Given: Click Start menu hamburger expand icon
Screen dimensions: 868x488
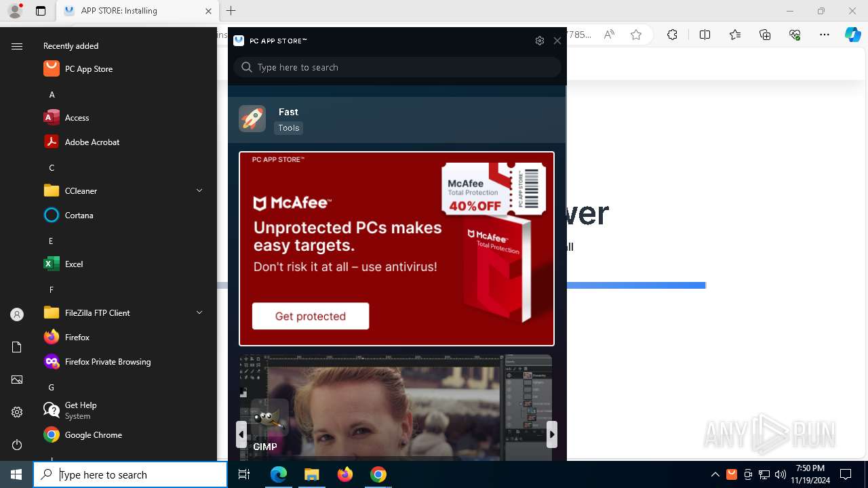Looking at the screenshot, I should click(17, 46).
